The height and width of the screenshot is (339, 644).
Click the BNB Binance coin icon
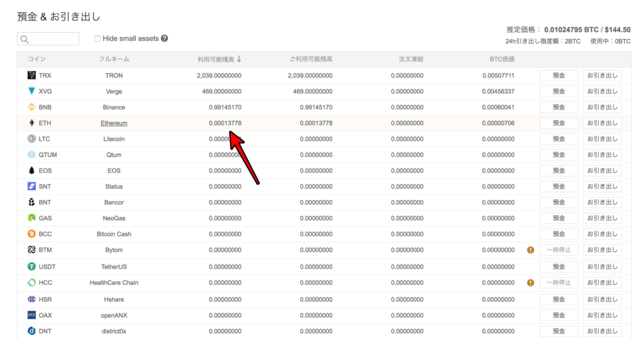coord(31,108)
